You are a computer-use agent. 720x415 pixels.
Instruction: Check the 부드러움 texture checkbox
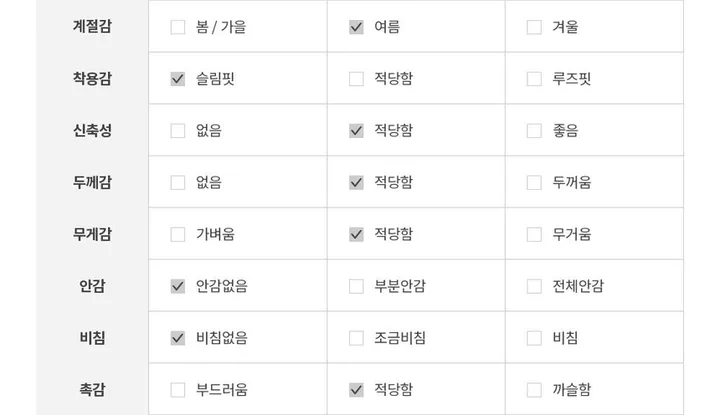pyautogui.click(x=178, y=390)
